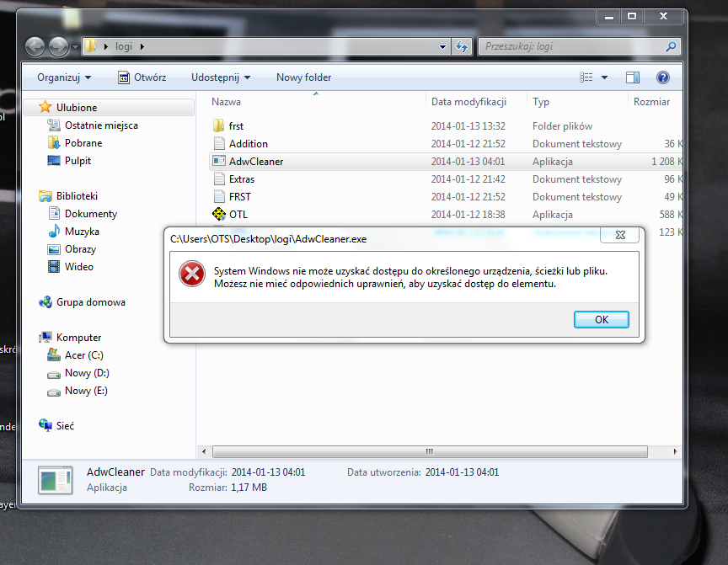Screen dimensions: 728x565
Task: Select Grupa domowa in the sidebar
Action: coord(83,302)
